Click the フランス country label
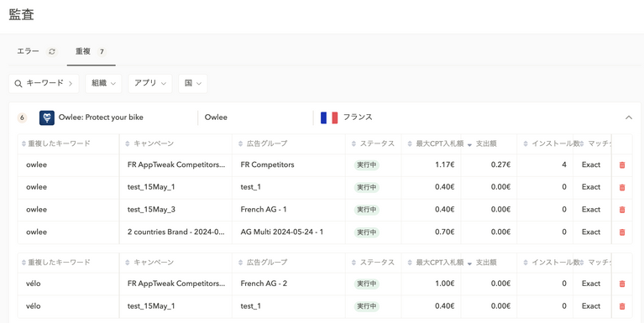The width and height of the screenshot is (644, 323). [358, 117]
